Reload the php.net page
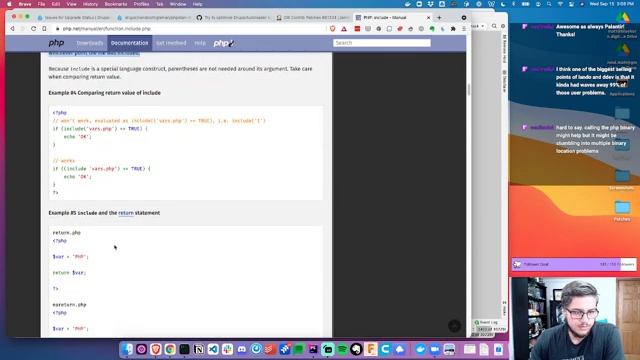The width and height of the screenshot is (640, 360). click(x=33, y=29)
